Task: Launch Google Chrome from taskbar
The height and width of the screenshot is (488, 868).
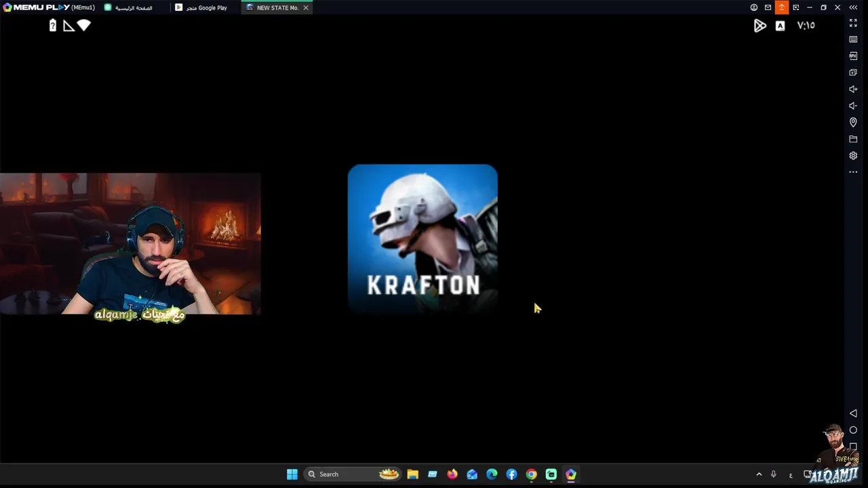Action: click(532, 474)
